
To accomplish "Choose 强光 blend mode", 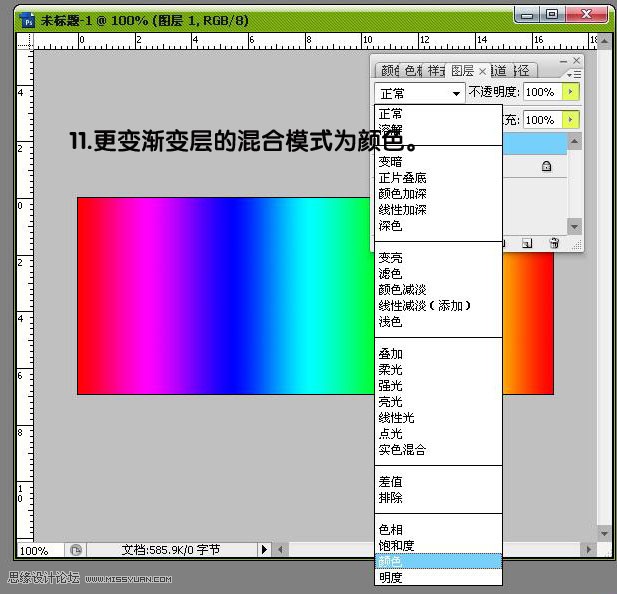I will pyautogui.click(x=438, y=386).
